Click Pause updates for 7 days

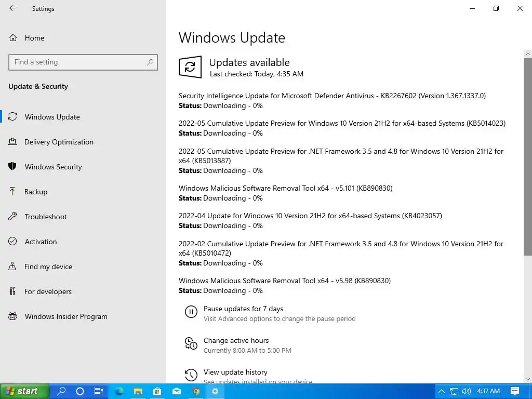coord(243,309)
